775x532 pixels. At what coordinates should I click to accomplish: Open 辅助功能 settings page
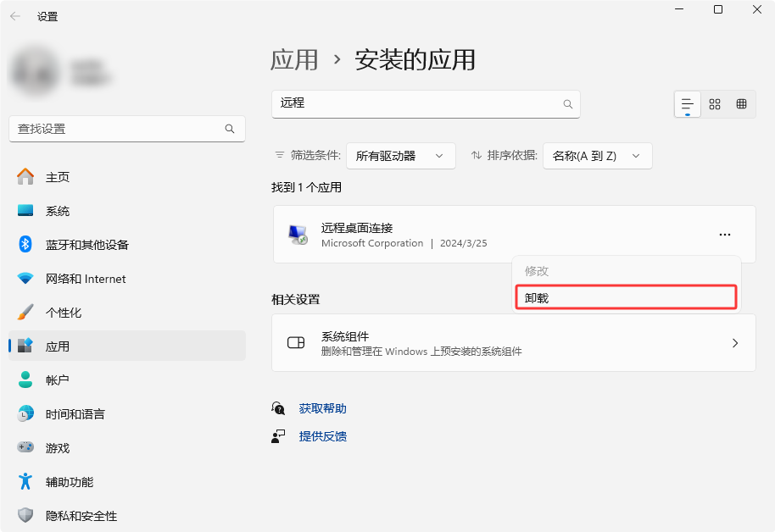(x=70, y=482)
